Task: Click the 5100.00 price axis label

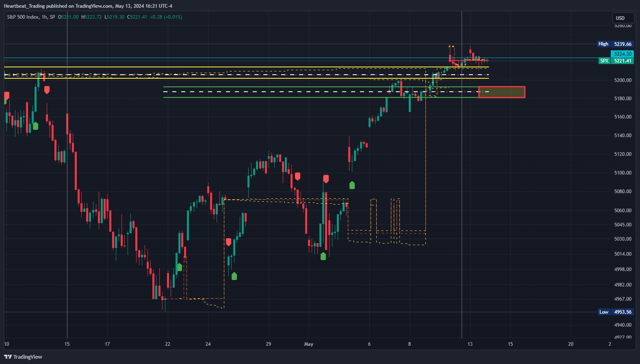Action: coord(623,173)
